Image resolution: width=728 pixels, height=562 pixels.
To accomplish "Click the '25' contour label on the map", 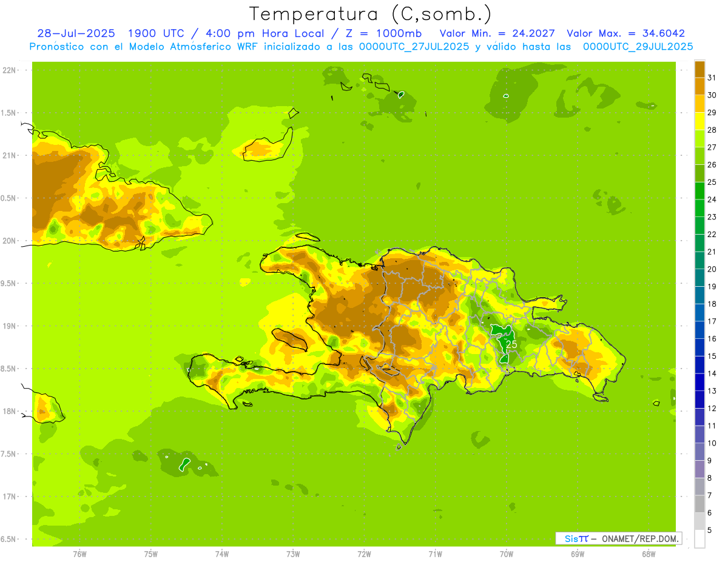I will tap(511, 344).
